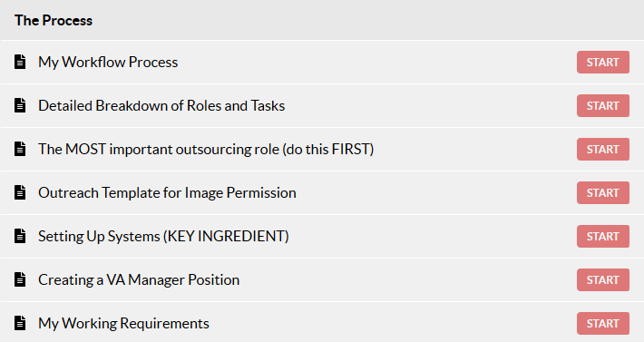
Task: Click document icon beside My Working Requirements
Action: tap(20, 323)
